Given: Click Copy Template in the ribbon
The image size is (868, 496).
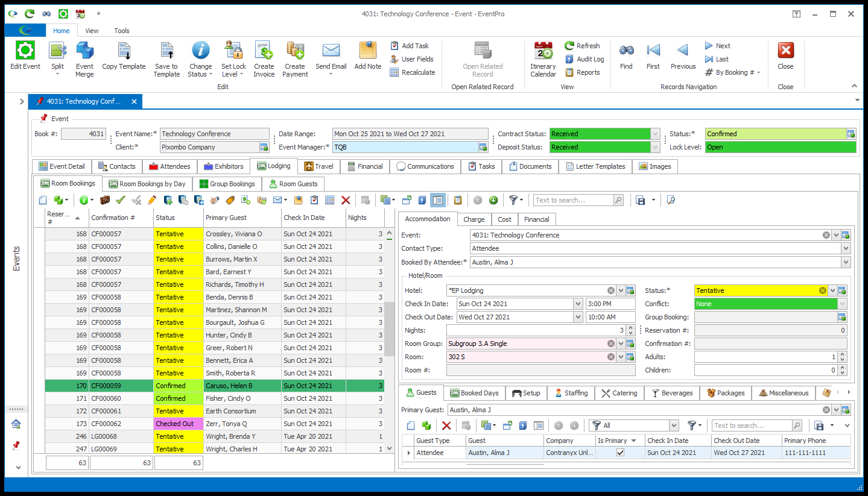Looking at the screenshot, I should pos(124,56).
